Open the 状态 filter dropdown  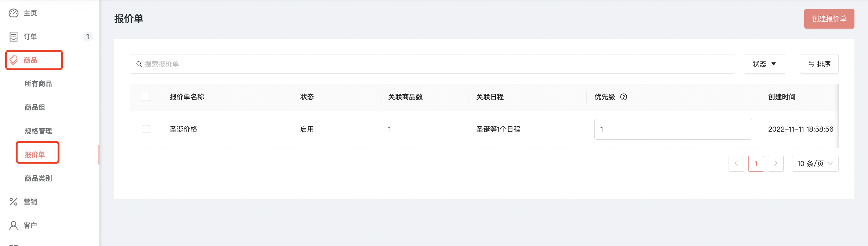(765, 64)
